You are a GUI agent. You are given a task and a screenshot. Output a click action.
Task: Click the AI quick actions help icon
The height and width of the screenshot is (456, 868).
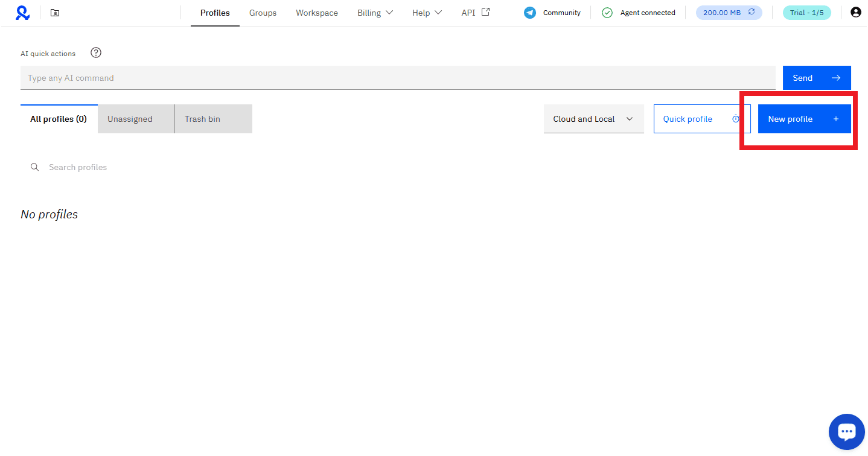(x=95, y=53)
